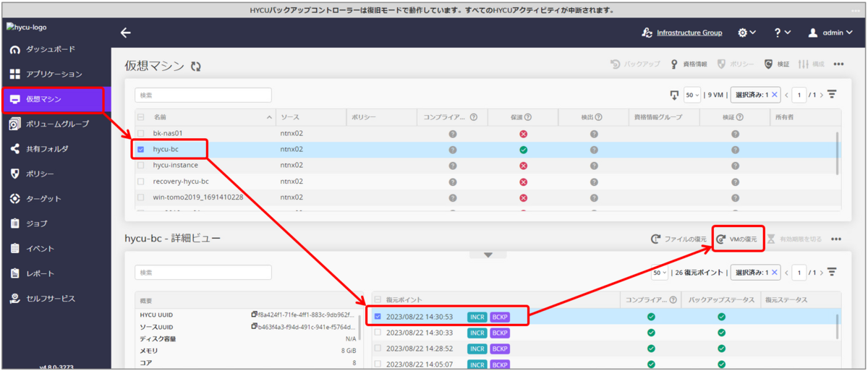Open the more options dots for 仮想マシン
Image resolution: width=868 pixels, height=371 pixels.
coord(839,64)
